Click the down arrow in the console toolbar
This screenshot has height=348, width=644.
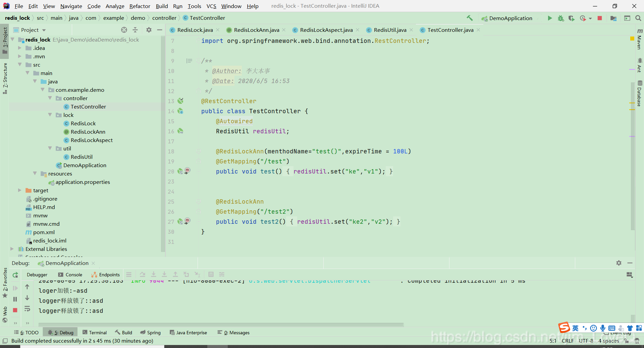pyautogui.click(x=27, y=298)
